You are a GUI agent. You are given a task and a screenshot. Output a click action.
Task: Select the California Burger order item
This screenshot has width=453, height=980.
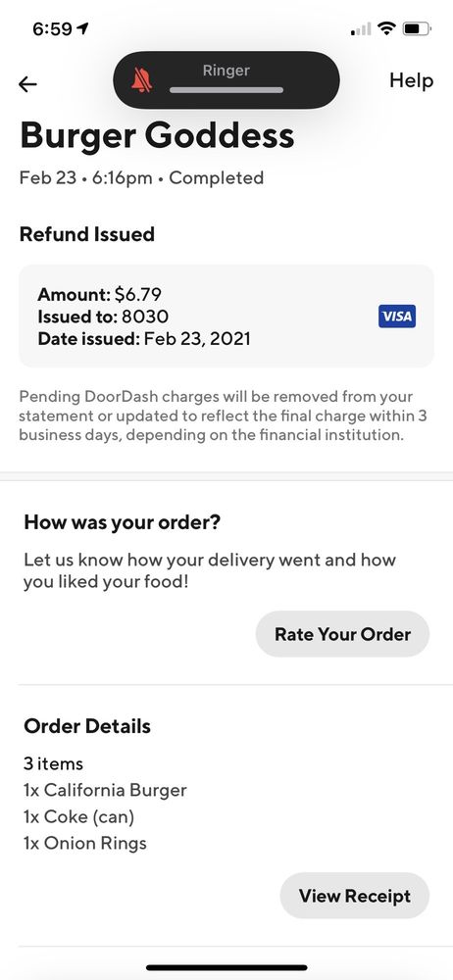pos(105,790)
